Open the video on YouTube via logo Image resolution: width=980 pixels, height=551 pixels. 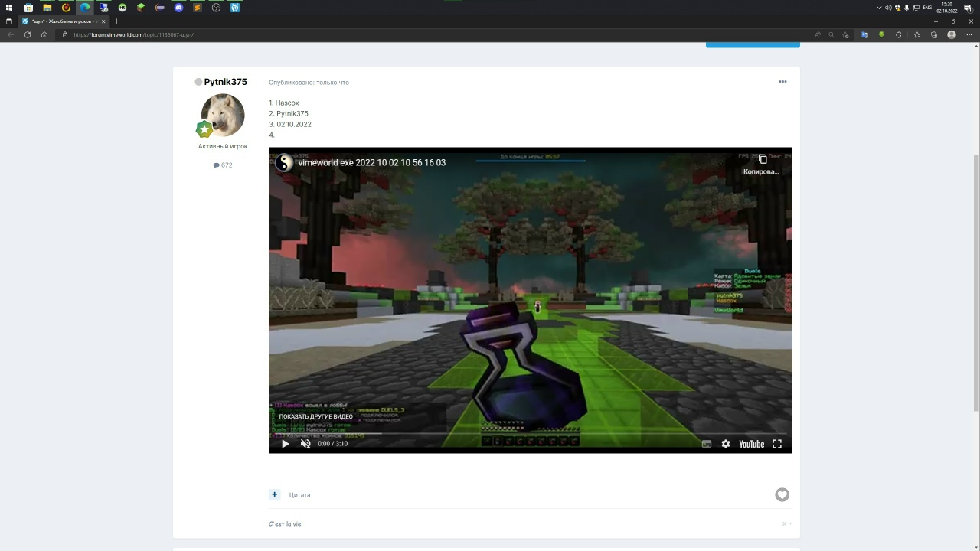(x=751, y=444)
